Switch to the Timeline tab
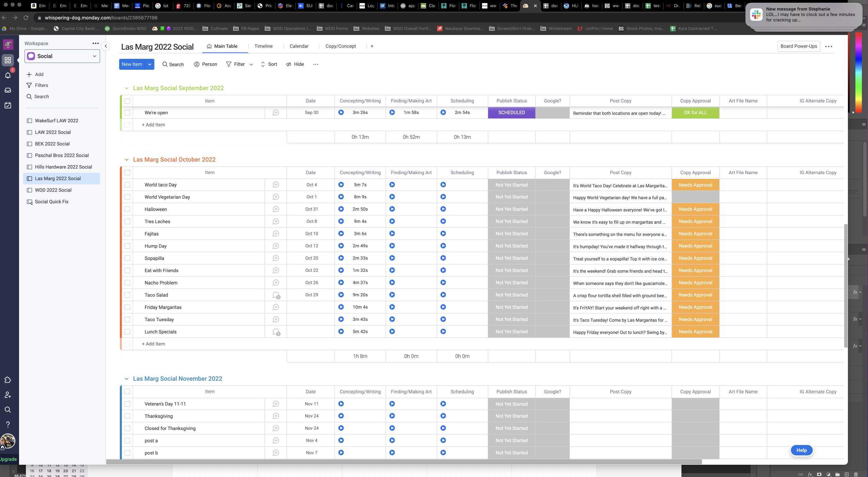The image size is (868, 477). 263,46
